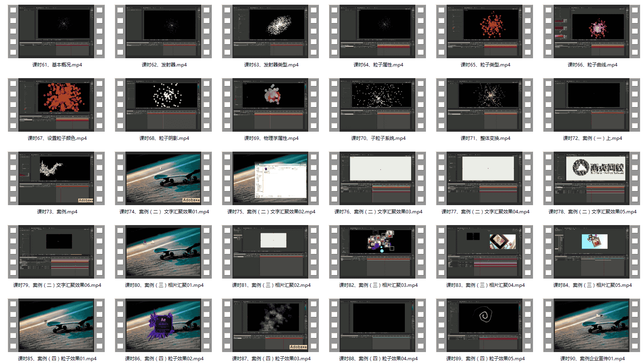The width and height of the screenshot is (644, 363).
Task: Click the file name 课时88 粒子效果04.mp4
Action: pyautogui.click(x=378, y=359)
